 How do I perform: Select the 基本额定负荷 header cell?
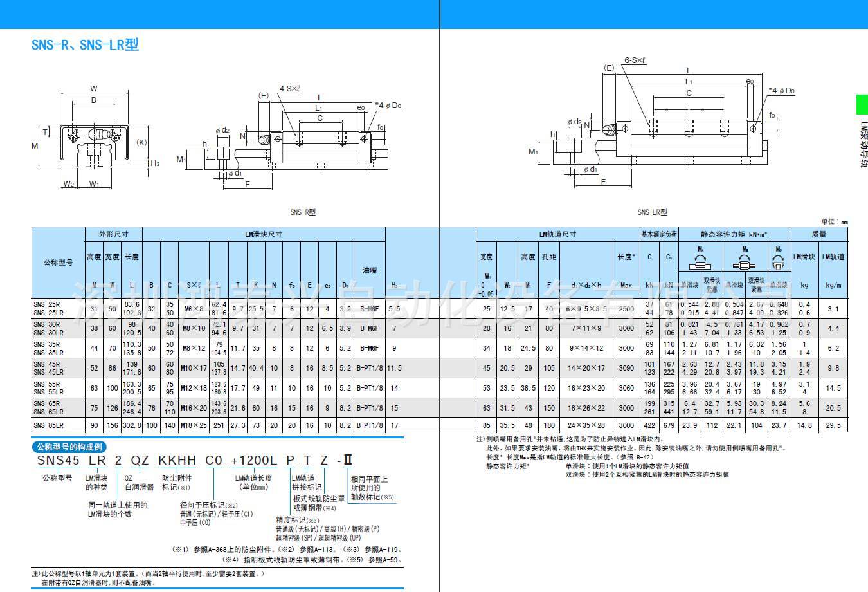click(659, 234)
